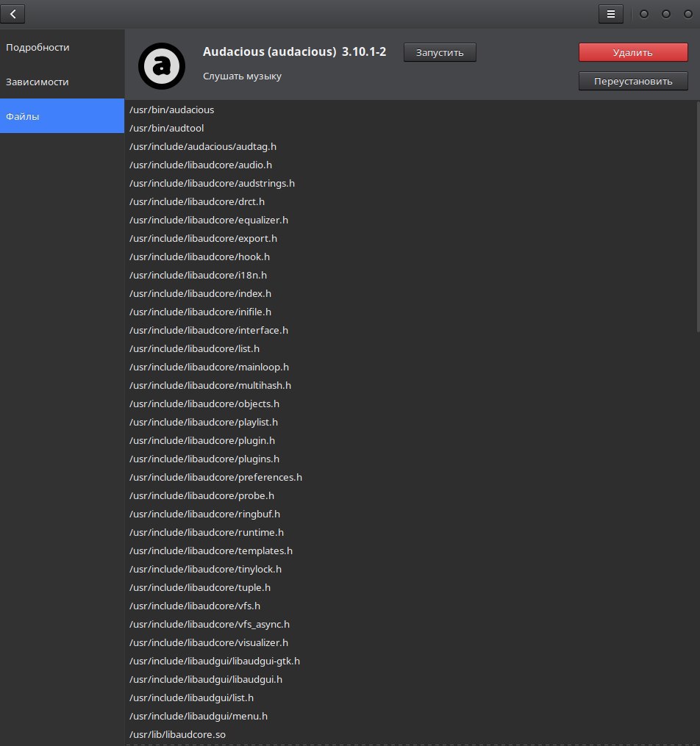
Task: Click the libaudcore/export.h entry
Action: pyautogui.click(x=203, y=238)
